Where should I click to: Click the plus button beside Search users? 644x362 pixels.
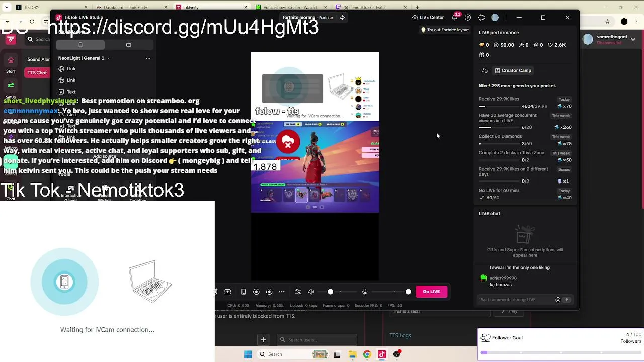(263, 340)
